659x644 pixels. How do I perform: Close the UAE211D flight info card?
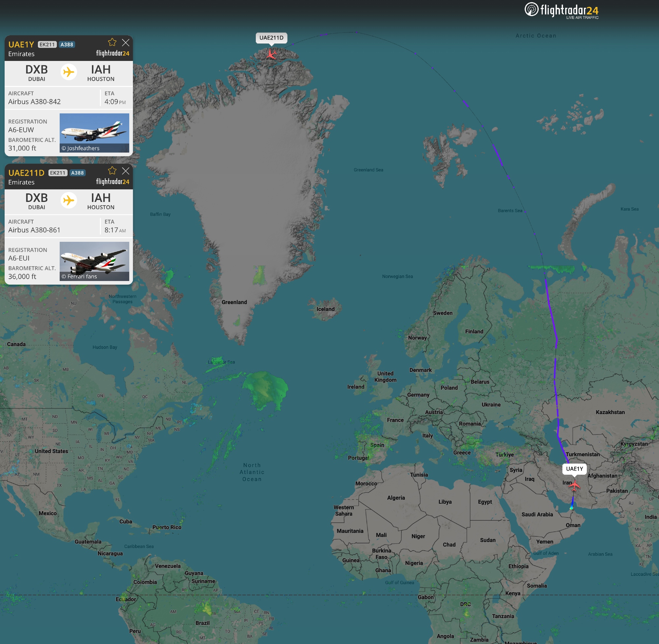click(x=126, y=171)
